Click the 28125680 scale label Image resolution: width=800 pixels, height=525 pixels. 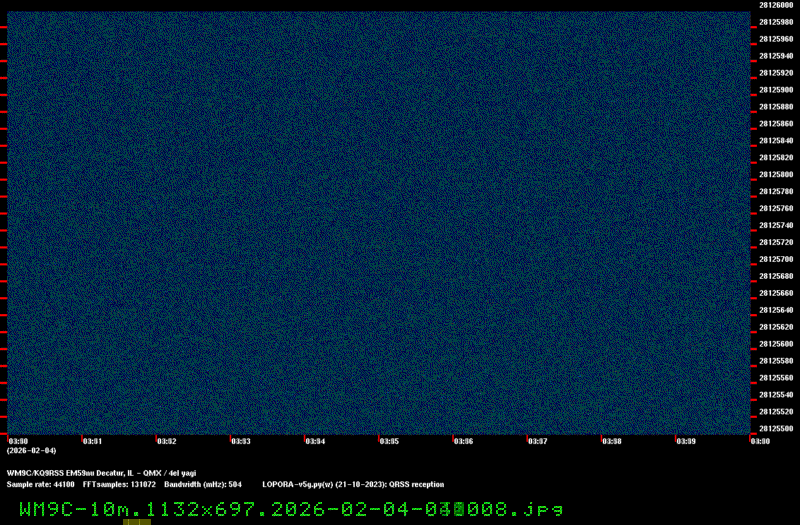click(776, 276)
